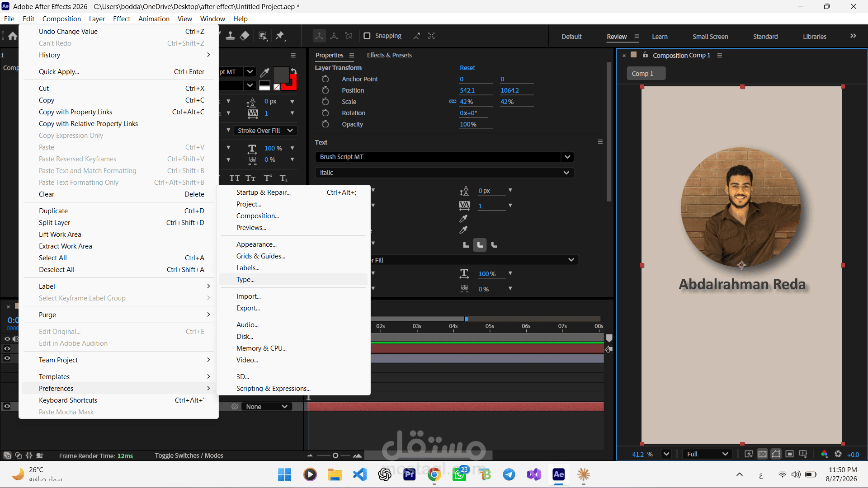
Task: Select the Eraser tool
Action: click(x=245, y=36)
